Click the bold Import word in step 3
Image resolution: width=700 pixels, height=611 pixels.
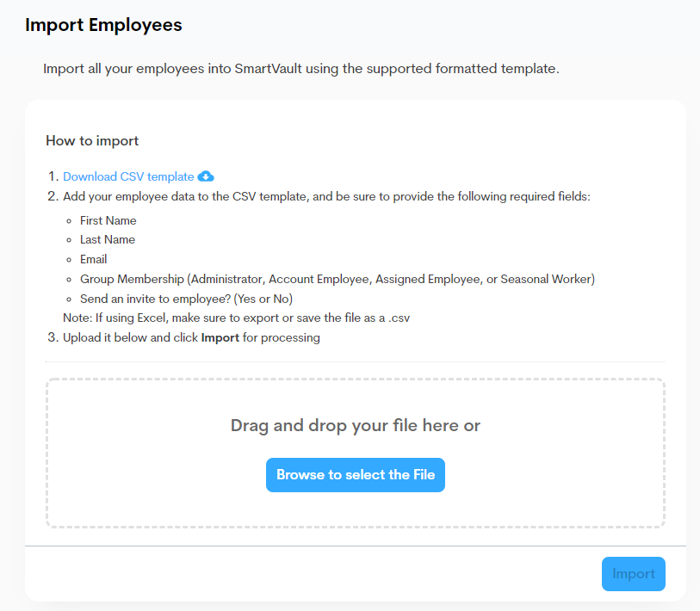(220, 337)
